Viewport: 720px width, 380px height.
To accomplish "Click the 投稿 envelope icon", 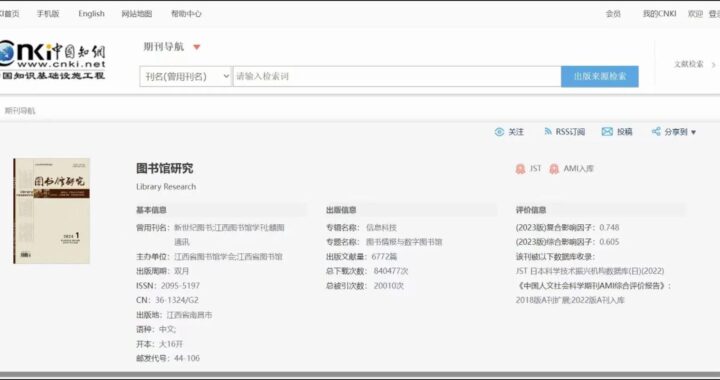I will pyautogui.click(x=607, y=132).
